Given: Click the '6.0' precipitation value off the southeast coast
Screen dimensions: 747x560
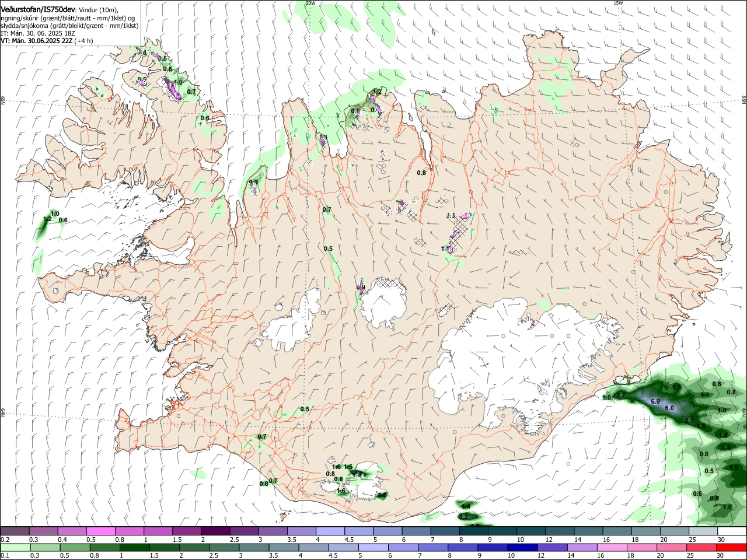Looking at the screenshot, I should pyautogui.click(x=669, y=408).
